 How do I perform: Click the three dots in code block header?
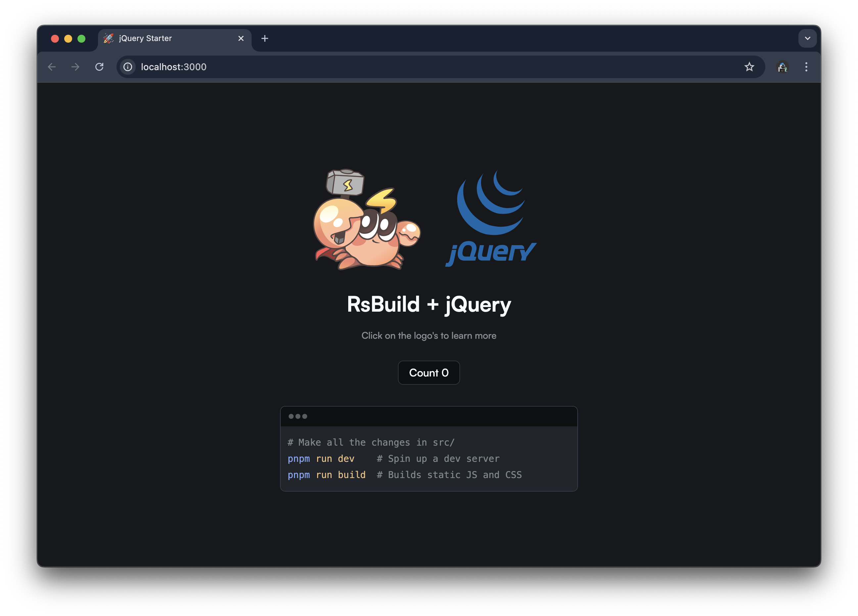pos(297,416)
